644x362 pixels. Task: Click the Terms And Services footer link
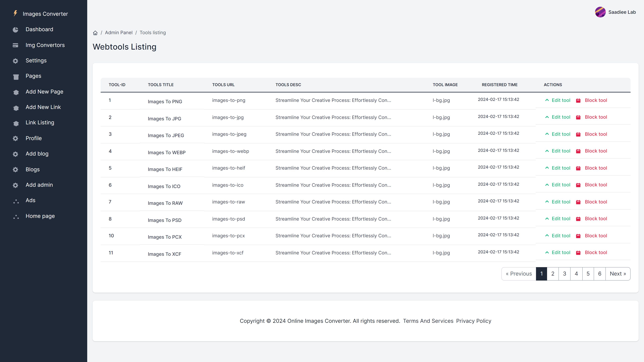click(428, 321)
